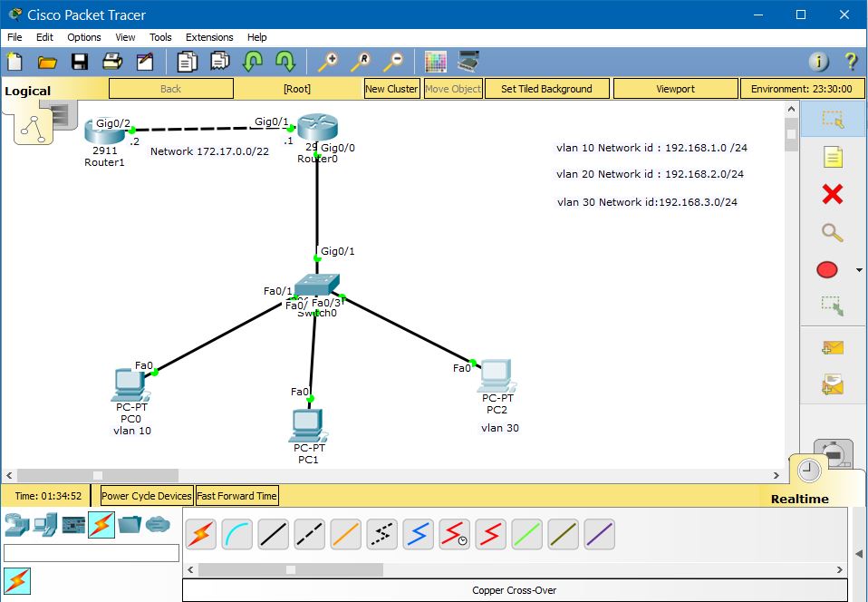Save with the floppy disk icon

click(x=80, y=62)
